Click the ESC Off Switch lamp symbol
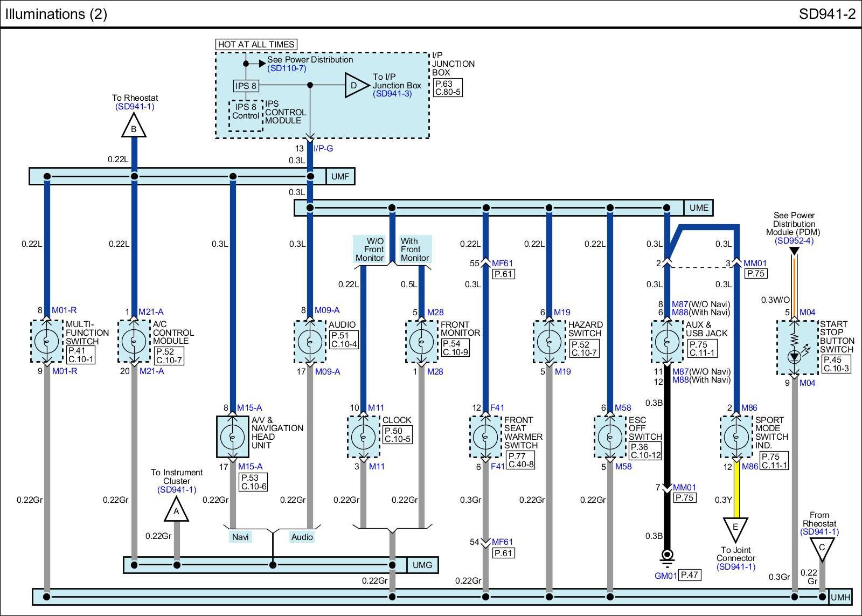Image resolution: width=862 pixels, height=616 pixels. pos(610,437)
